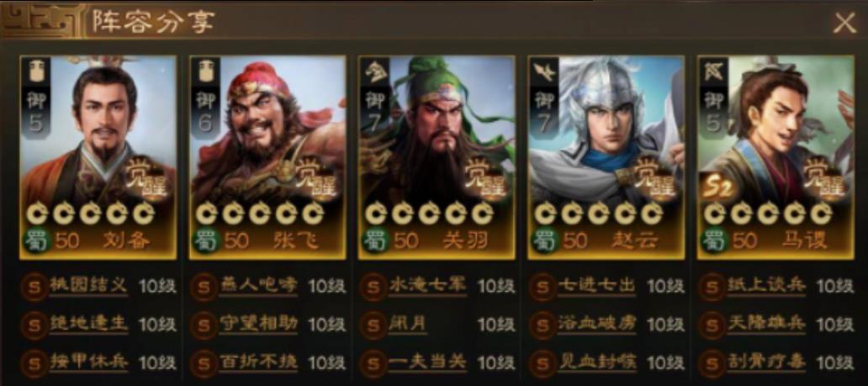Close the 阵容分享 panel
The width and height of the screenshot is (868, 386).
pos(844,23)
